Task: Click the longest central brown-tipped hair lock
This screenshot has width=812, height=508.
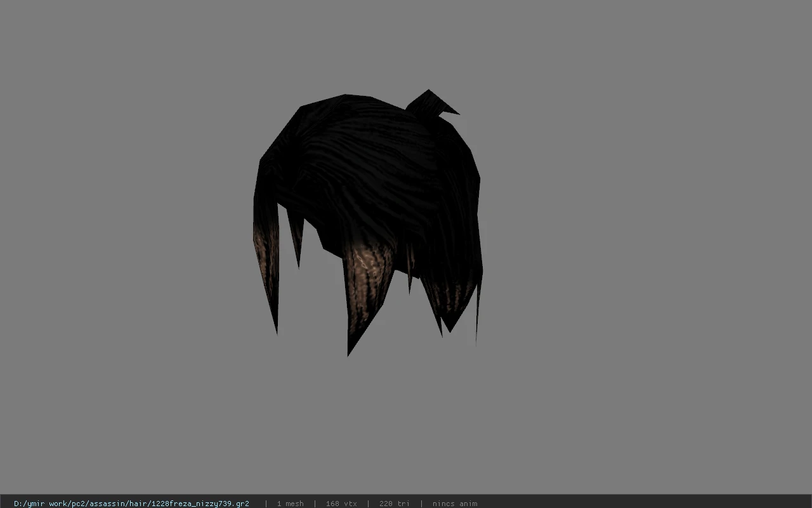Action: click(365, 292)
